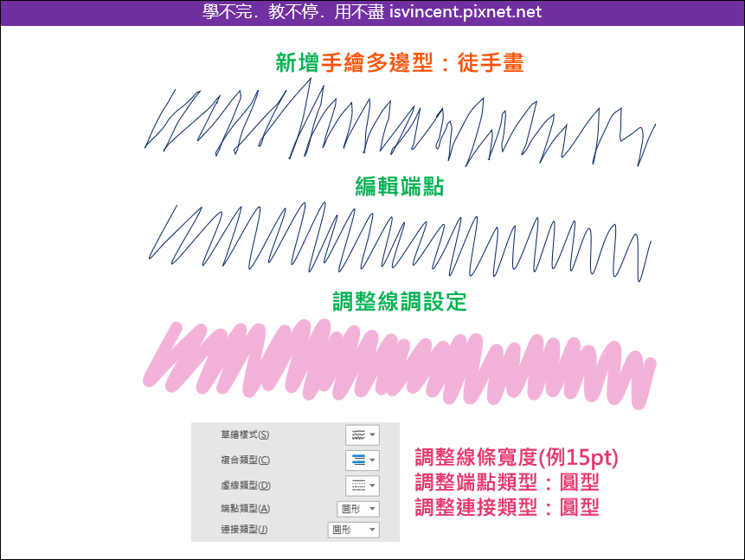This screenshot has height=560, width=745.
Task: Select the thick pink scribble shape
Action: (x=400, y=364)
